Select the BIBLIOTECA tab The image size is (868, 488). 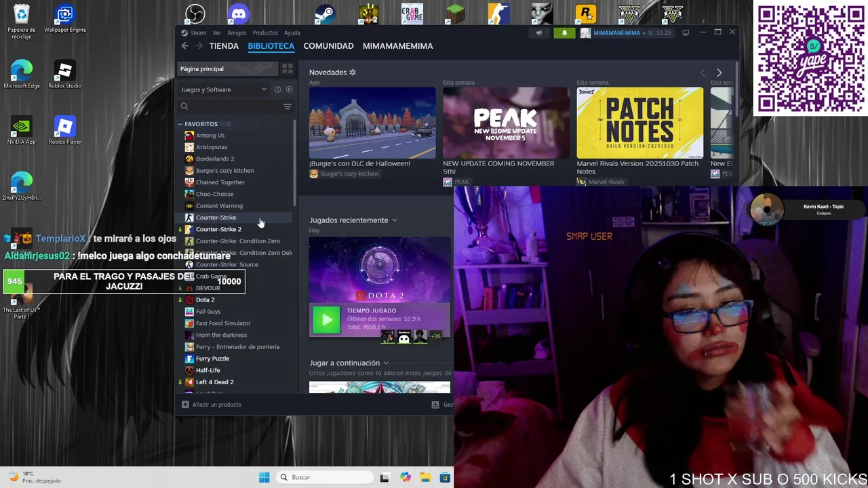271,46
